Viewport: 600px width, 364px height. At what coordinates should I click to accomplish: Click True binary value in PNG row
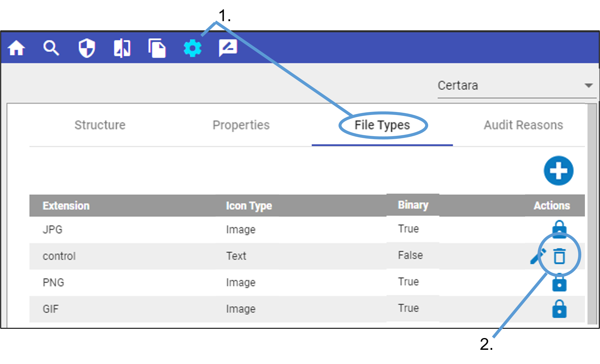pyautogui.click(x=408, y=282)
